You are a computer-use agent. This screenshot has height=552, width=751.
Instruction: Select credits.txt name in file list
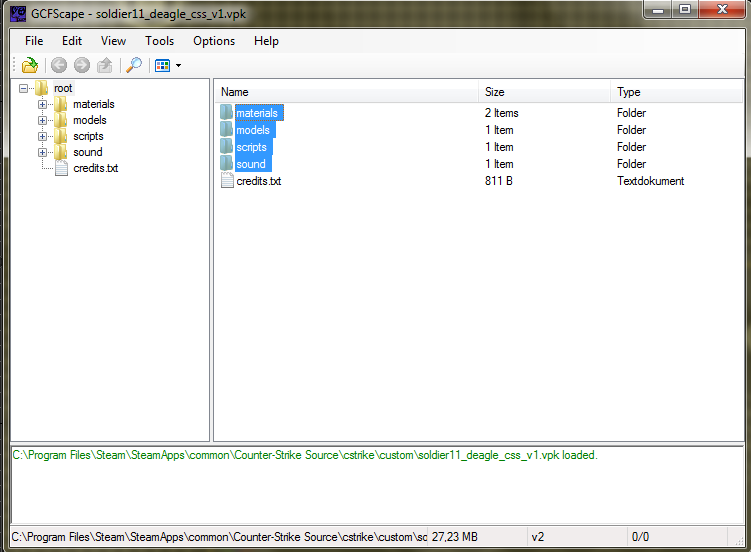(259, 181)
